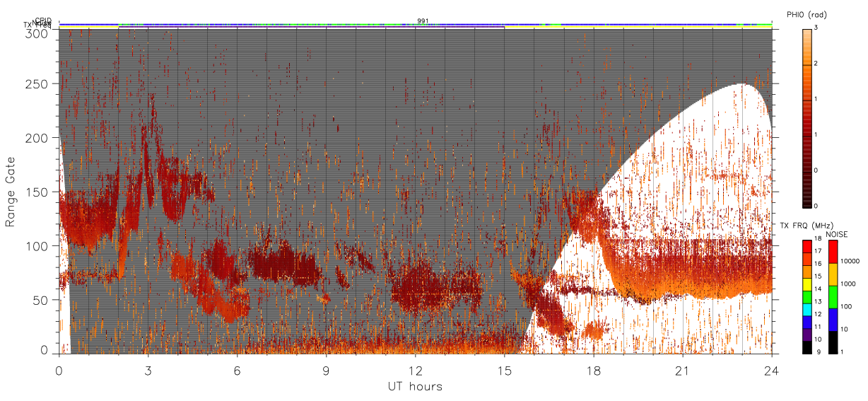Viewport: 868px width, 401px height.
Task: Click the UT hours tick label 12
Action: pos(416,370)
